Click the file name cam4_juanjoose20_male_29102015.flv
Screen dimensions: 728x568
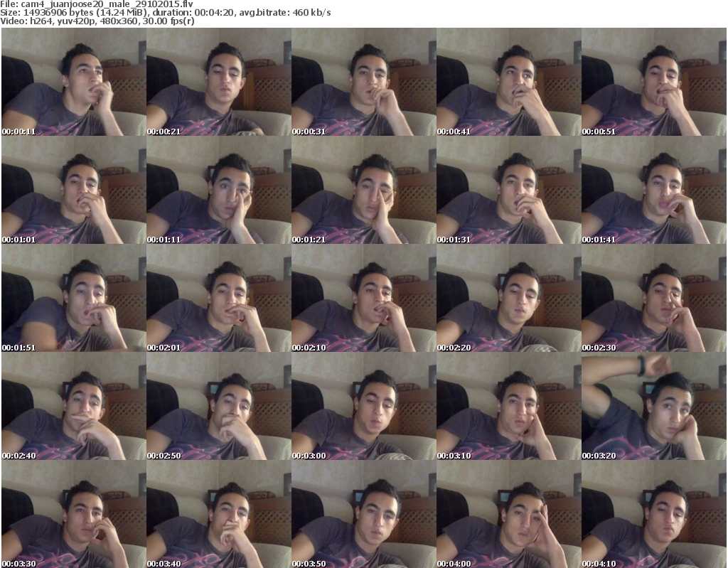(107, 4)
